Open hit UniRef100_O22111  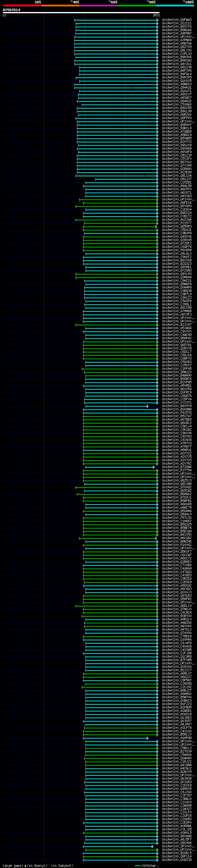pos(177,23)
